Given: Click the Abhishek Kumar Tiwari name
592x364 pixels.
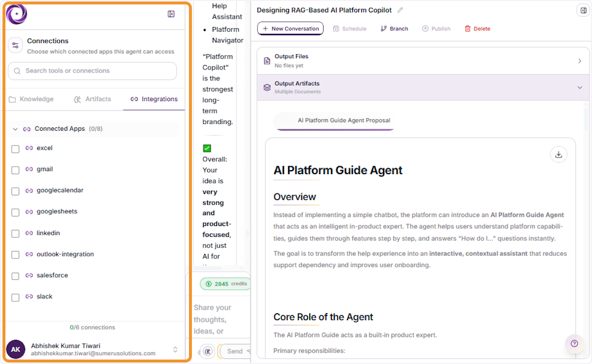Looking at the screenshot, I should tap(66, 346).
